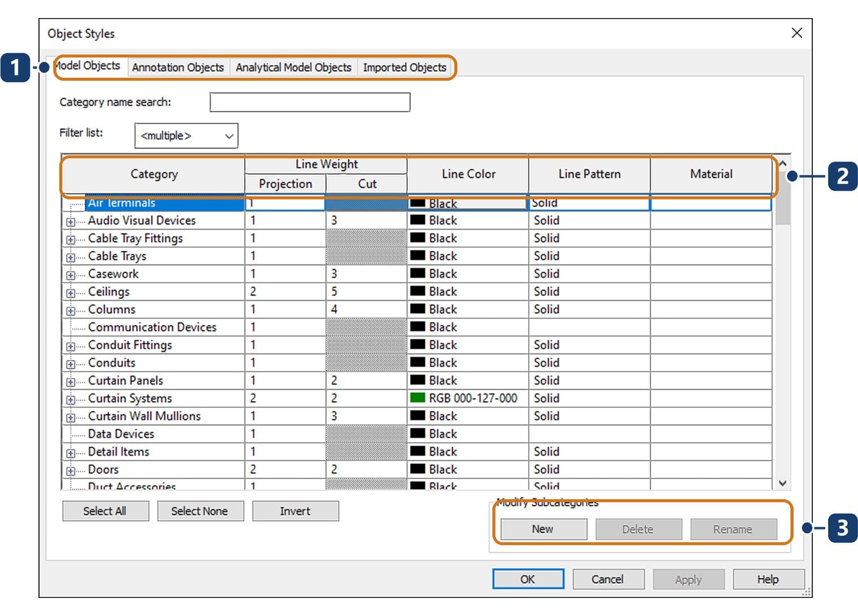Screen dimensions: 858x616
Task: Open the Imported Objects tab
Action: pos(404,67)
